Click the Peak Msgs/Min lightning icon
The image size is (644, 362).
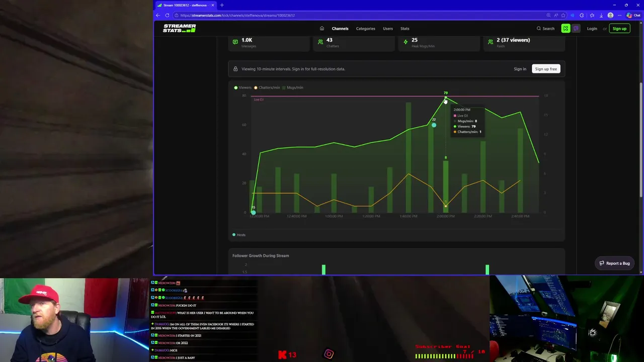[x=406, y=42]
